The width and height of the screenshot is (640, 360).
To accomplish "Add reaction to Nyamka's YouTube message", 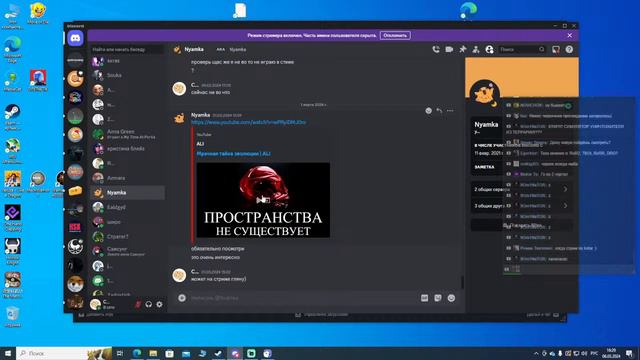I will click(x=428, y=111).
